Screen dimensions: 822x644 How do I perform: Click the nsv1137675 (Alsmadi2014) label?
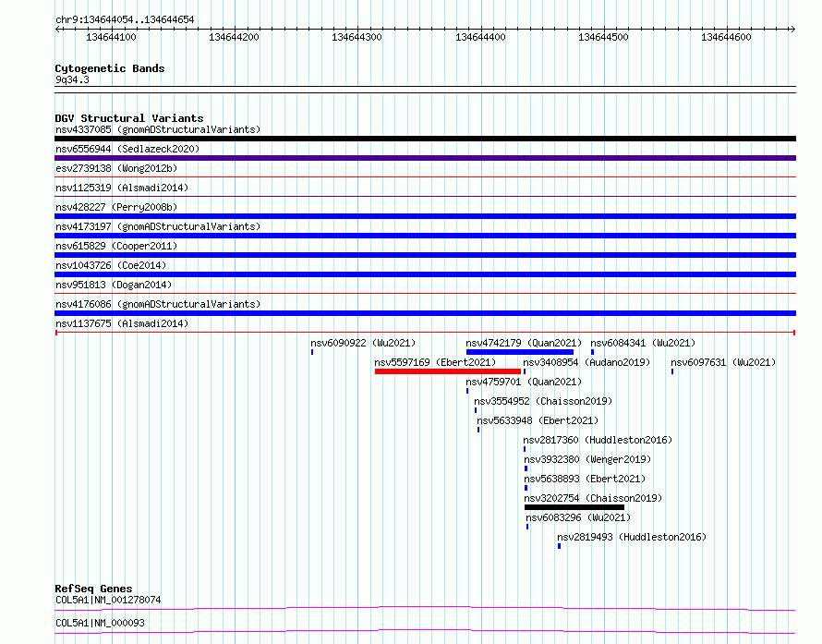(122, 323)
